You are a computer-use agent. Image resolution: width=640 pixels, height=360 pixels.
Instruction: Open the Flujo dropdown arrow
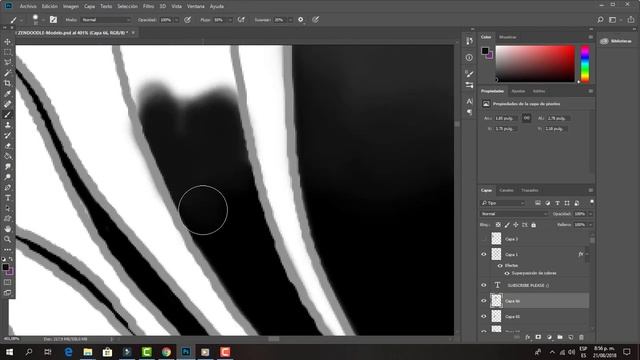pyautogui.click(x=230, y=20)
